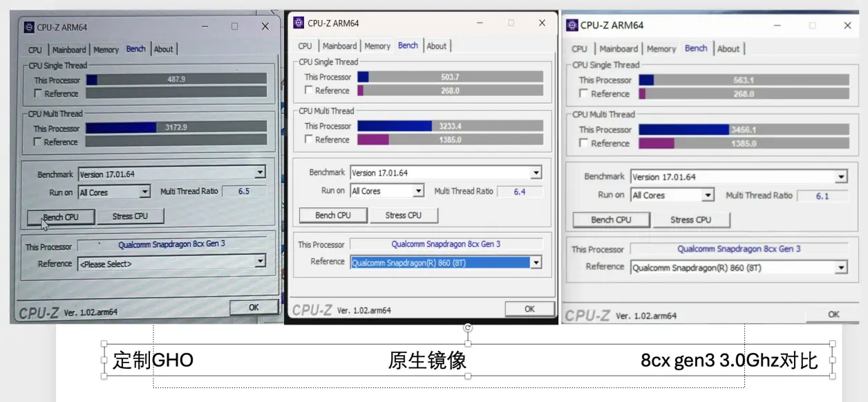The image size is (868, 402).
Task: Open Reference Please Select dropdown in left window
Action: pos(260,263)
